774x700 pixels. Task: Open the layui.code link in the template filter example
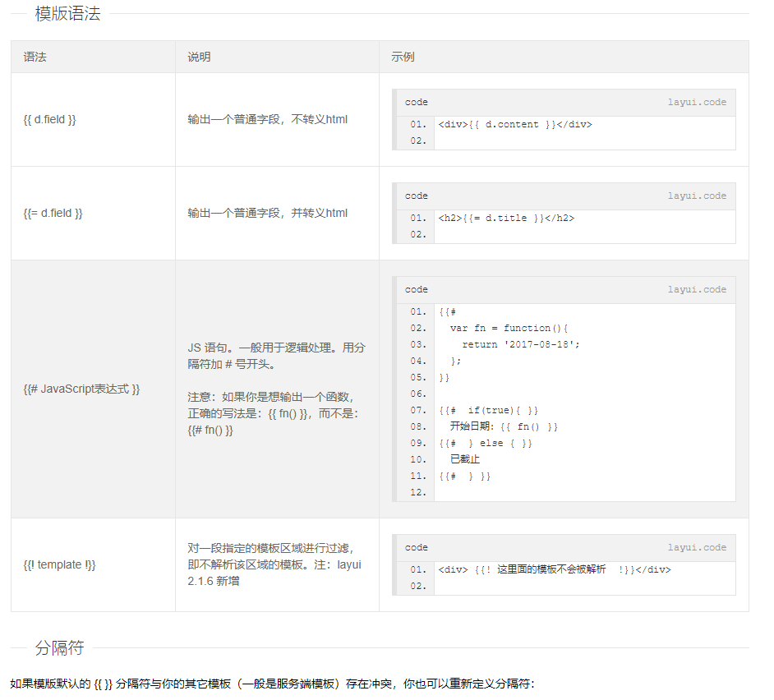(697, 548)
